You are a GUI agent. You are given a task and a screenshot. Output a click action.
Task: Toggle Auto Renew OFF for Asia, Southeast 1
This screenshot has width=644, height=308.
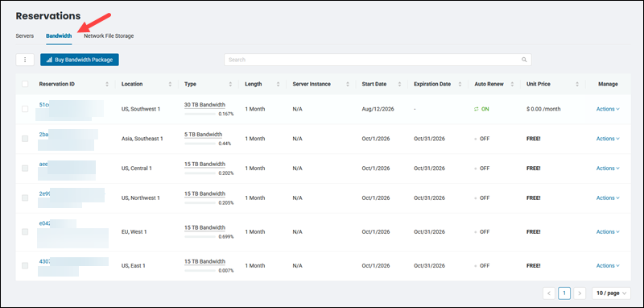tap(482, 139)
